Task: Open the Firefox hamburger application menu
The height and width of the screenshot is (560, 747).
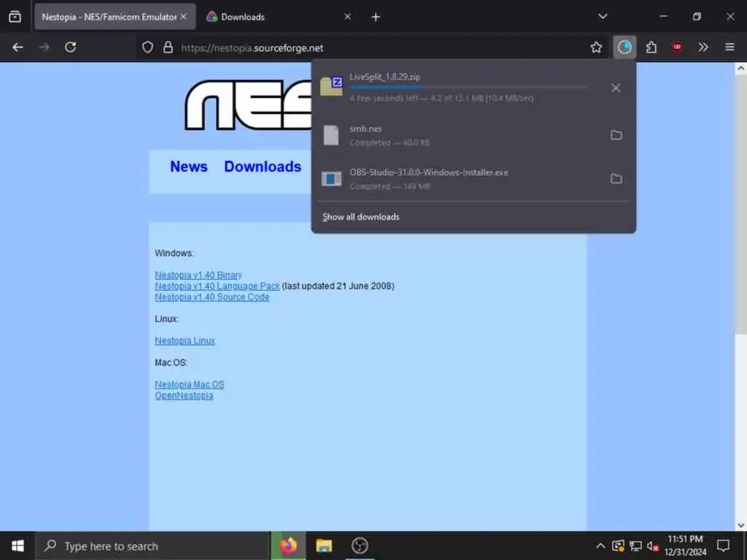Action: pos(729,47)
